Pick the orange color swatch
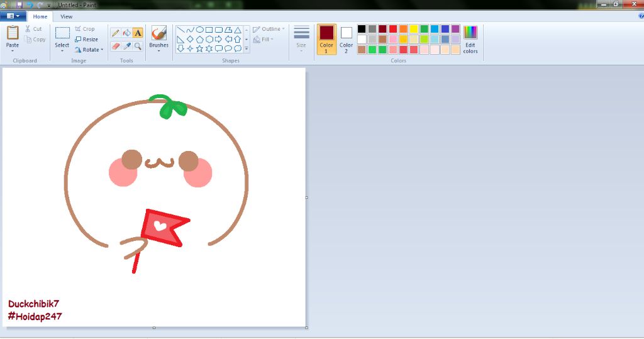 point(403,29)
